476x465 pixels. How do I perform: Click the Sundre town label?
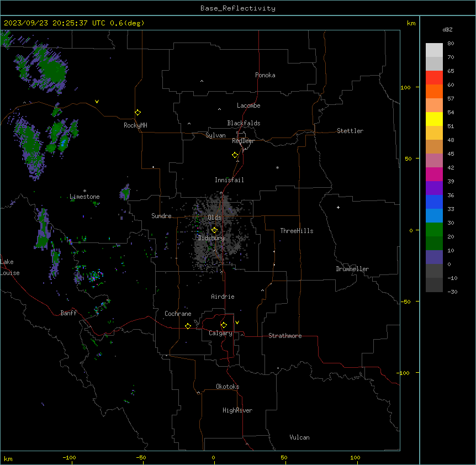pyautogui.click(x=161, y=216)
